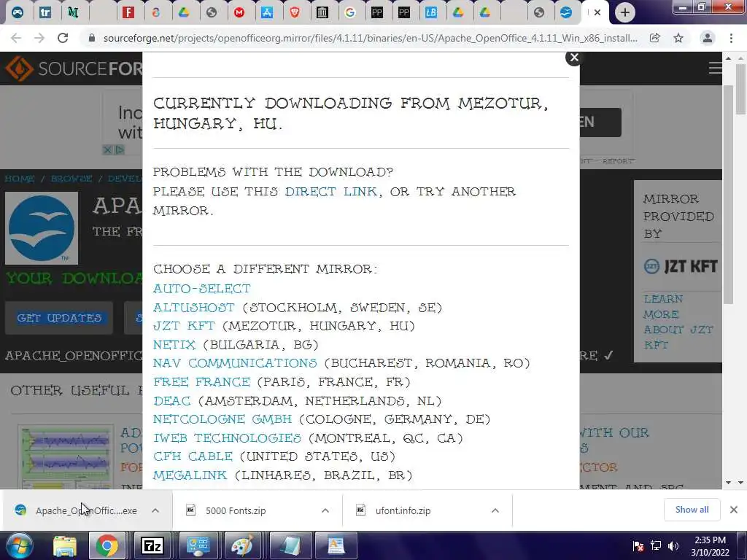
Task: Select the CFH CABLE mirror
Action: click(x=193, y=456)
